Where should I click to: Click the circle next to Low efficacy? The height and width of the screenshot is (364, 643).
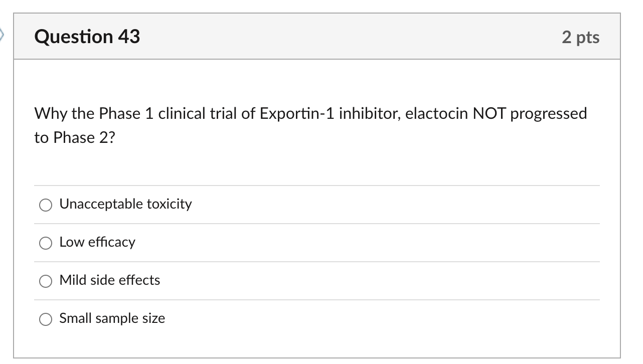46,243
